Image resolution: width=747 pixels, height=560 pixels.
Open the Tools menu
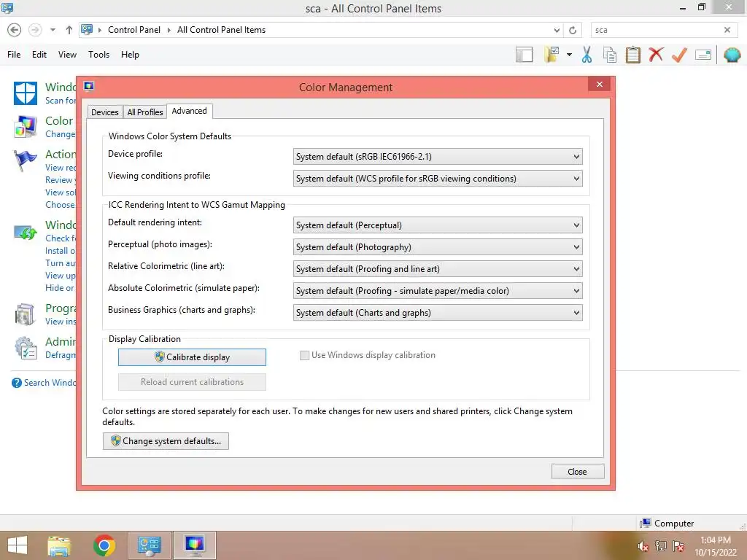pos(98,54)
